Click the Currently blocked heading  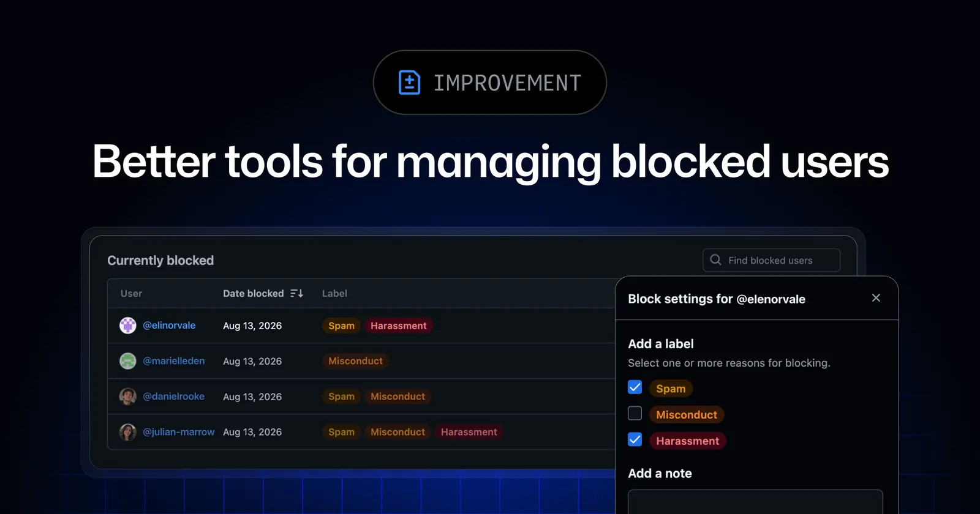point(160,261)
